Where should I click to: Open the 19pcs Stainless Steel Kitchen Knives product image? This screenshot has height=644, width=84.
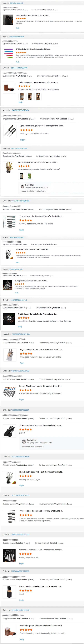coord(7,20)
